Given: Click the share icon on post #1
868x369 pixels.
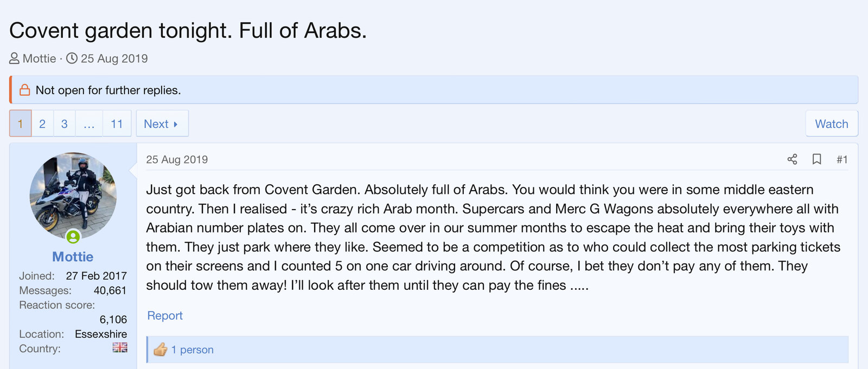Looking at the screenshot, I should coord(792,159).
